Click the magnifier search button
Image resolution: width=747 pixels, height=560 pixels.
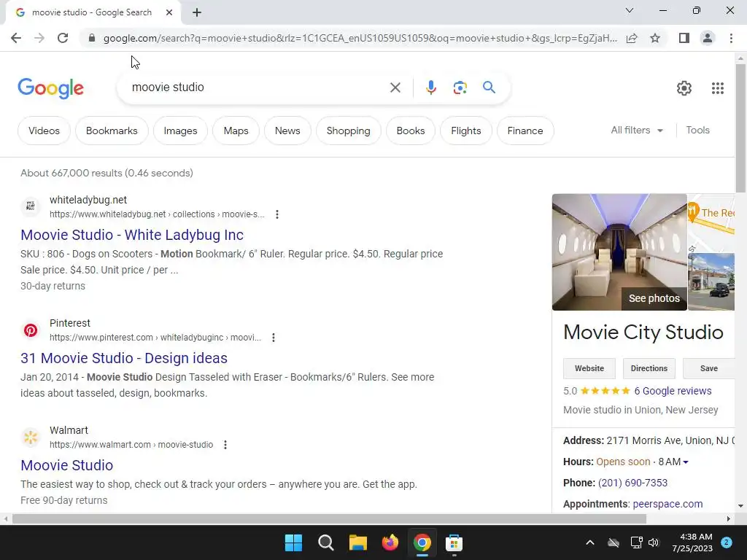[x=489, y=87]
